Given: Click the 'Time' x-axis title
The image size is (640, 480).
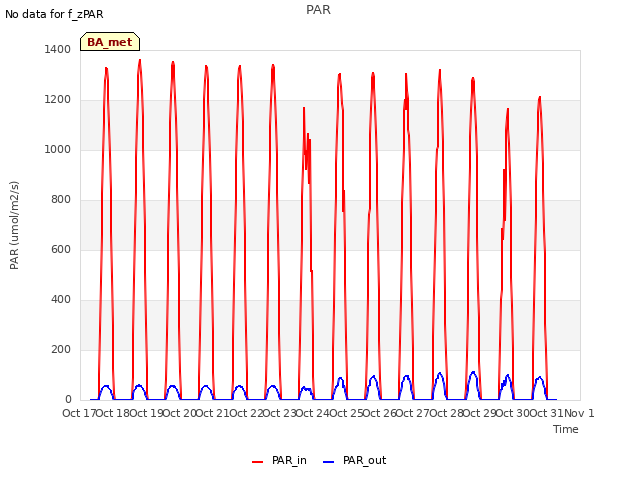Looking at the screenshot, I should (x=566, y=429).
